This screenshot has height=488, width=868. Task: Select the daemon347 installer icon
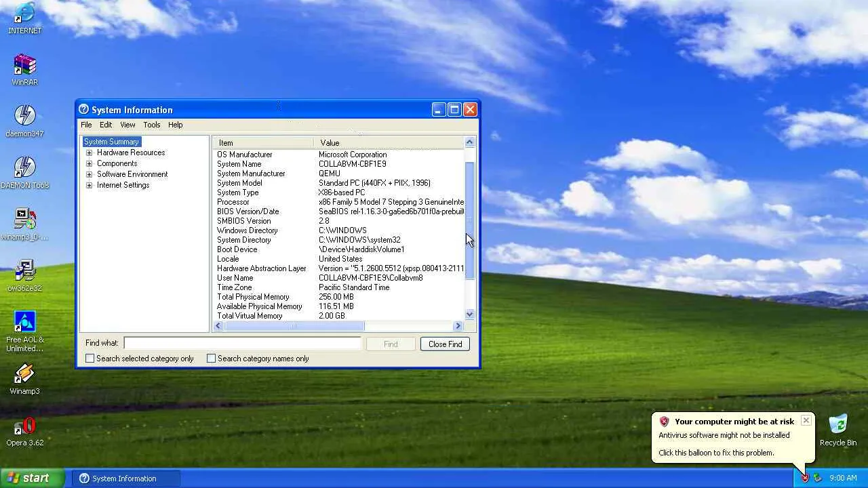[x=25, y=121]
